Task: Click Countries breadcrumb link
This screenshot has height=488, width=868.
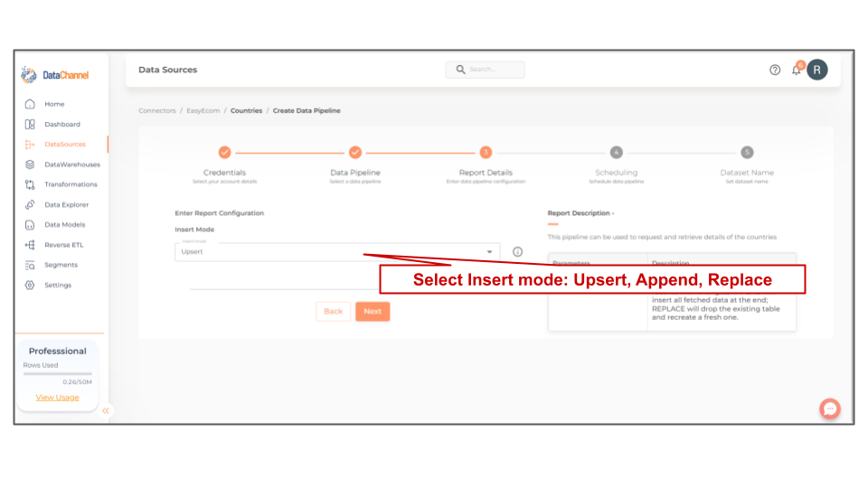Action: tap(246, 110)
